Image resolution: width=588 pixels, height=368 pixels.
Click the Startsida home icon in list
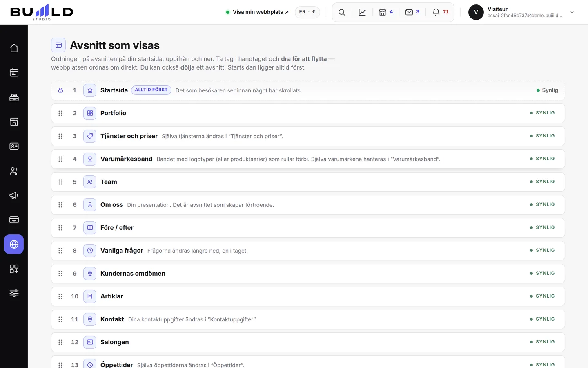90,90
